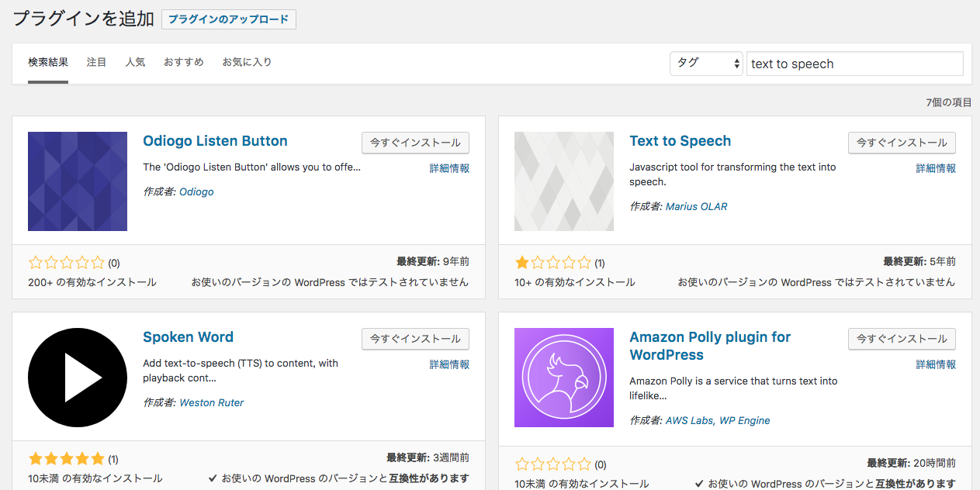
Task: Click author link Marius OLAR
Action: [697, 206]
